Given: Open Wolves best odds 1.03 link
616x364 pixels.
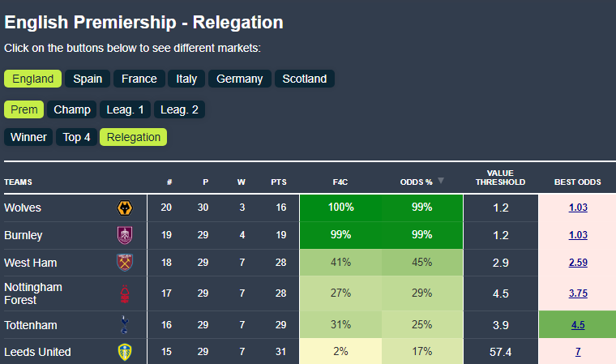Looking at the screenshot, I should (x=578, y=208).
